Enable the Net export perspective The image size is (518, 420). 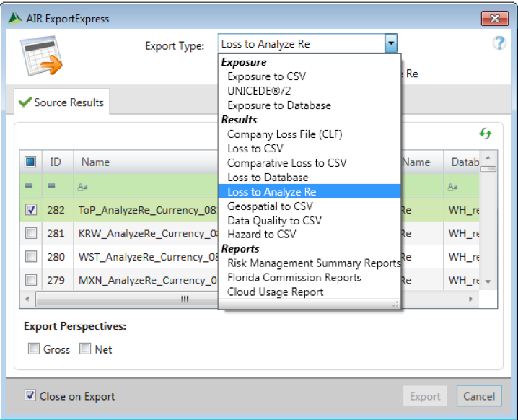click(x=85, y=349)
